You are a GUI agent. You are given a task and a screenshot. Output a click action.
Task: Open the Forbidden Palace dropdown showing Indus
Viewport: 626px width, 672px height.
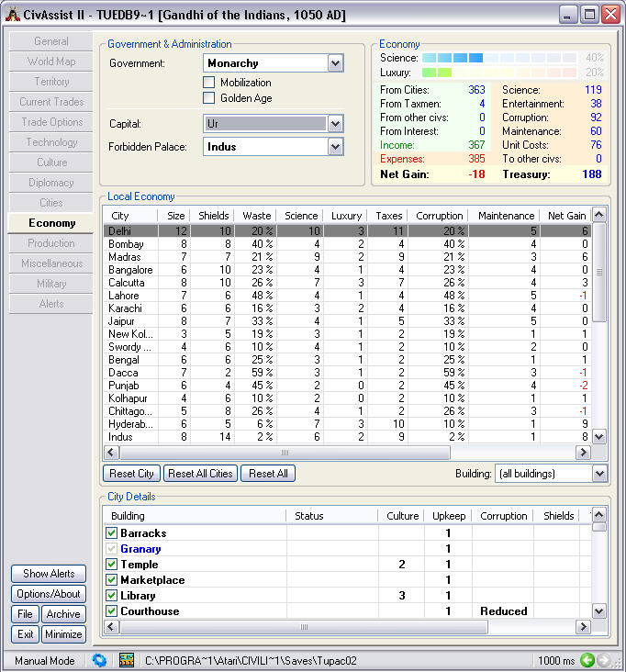(274, 147)
